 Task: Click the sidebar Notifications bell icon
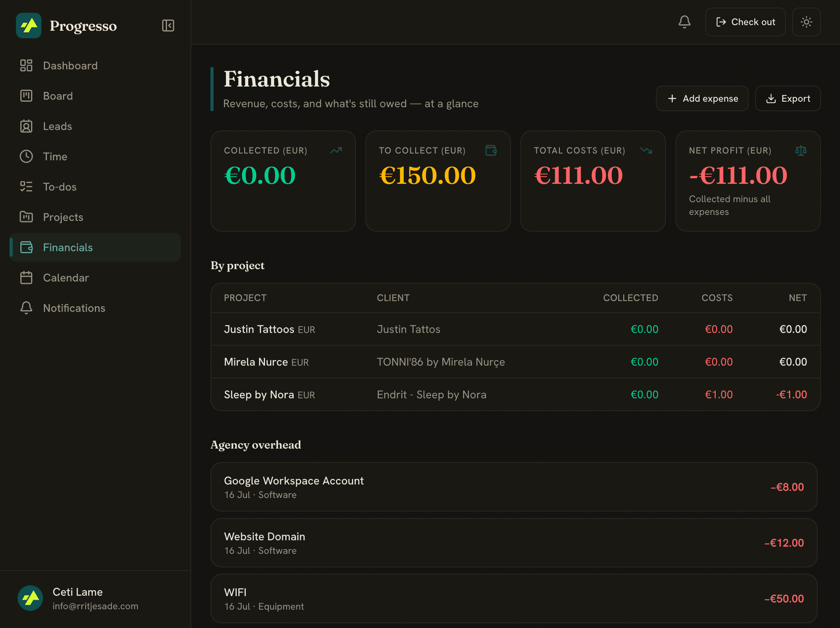pyautogui.click(x=26, y=308)
